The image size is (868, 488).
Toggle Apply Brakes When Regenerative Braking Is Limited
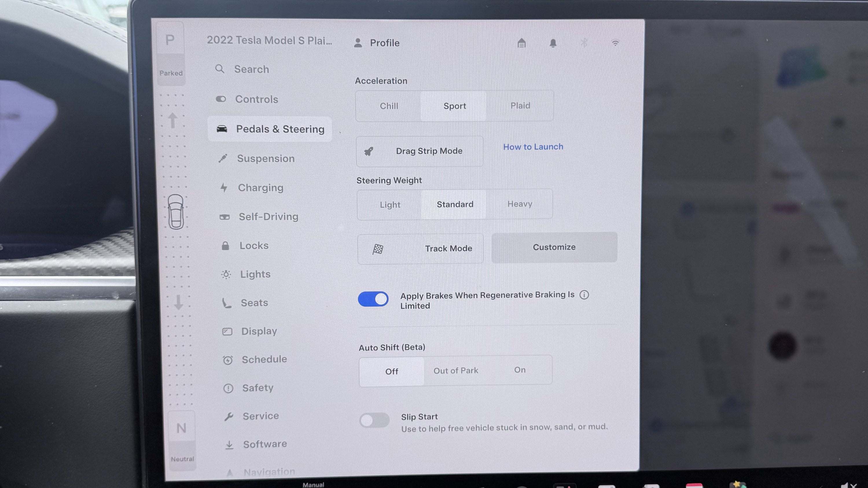(x=373, y=299)
